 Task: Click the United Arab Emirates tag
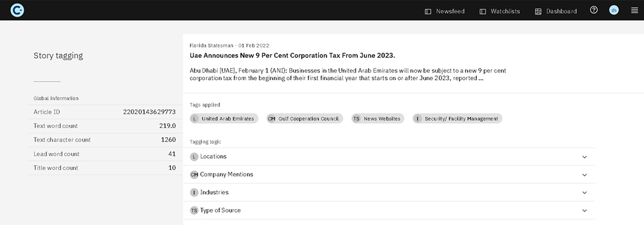[224, 118]
